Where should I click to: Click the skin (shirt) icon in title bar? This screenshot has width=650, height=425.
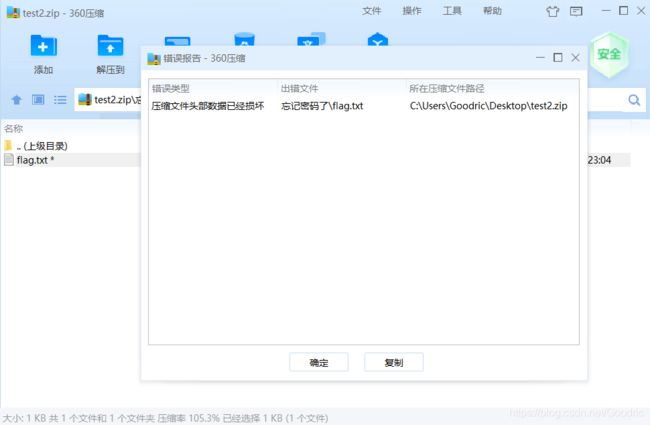552,11
